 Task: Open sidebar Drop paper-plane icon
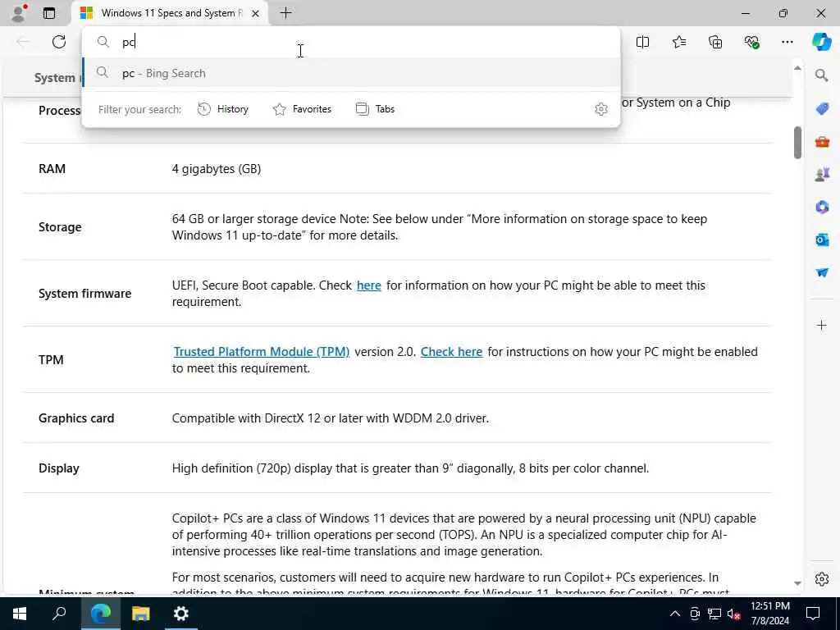pos(822,272)
